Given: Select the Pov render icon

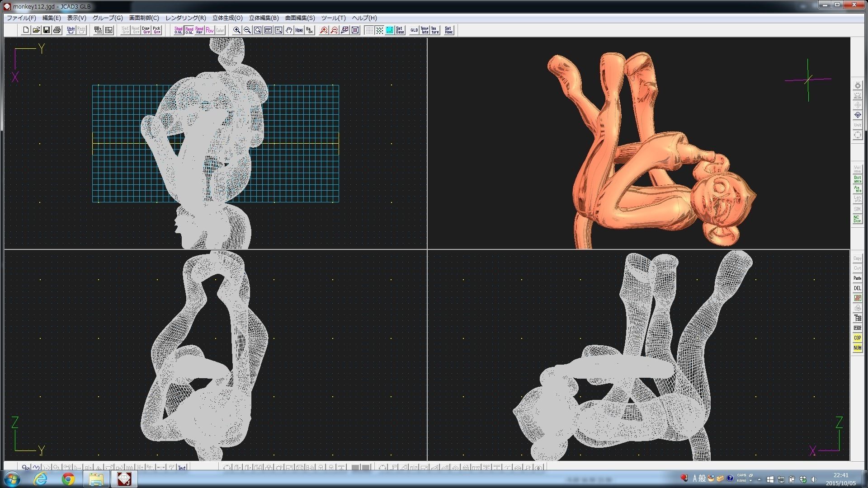Looking at the screenshot, I should click(210, 30).
